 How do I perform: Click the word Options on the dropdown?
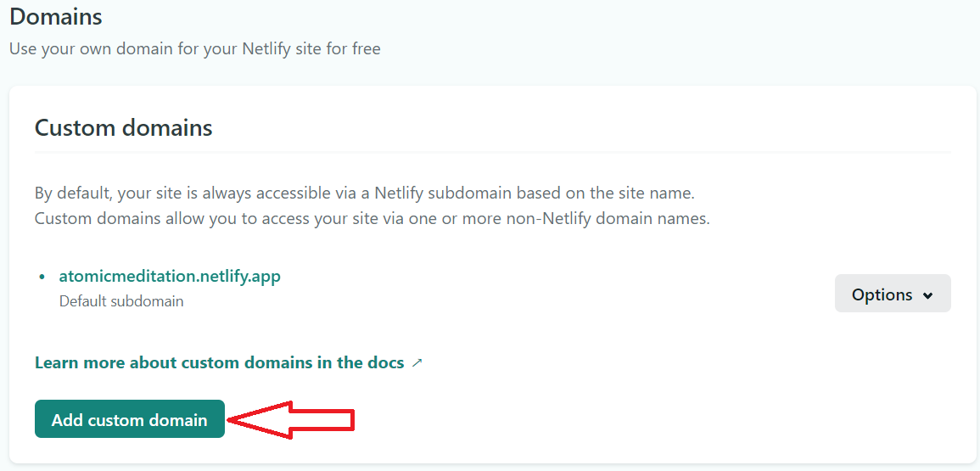coord(882,294)
